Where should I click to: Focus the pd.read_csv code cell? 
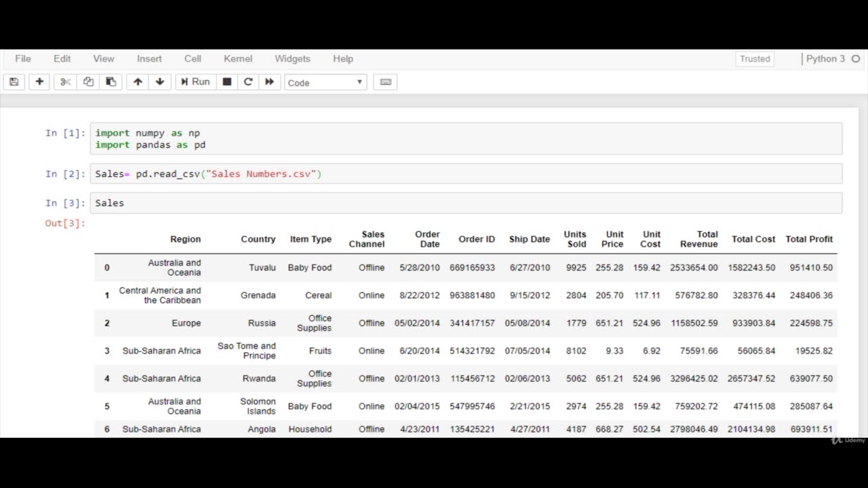(466, 174)
